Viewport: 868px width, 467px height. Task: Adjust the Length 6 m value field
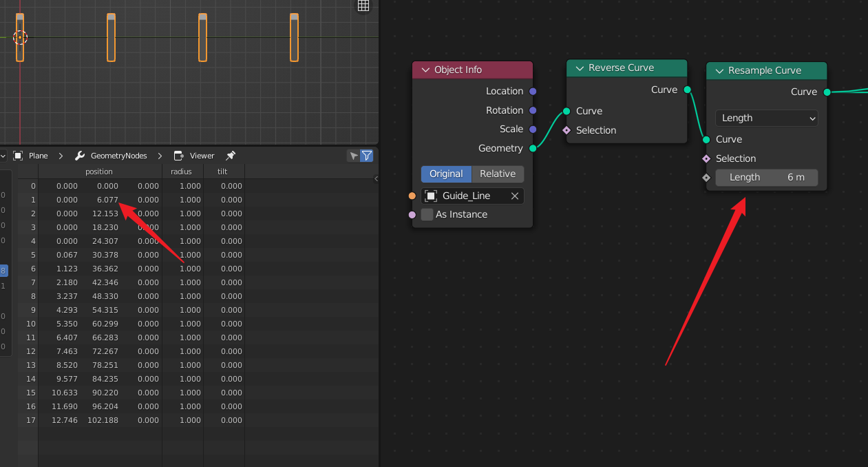click(x=767, y=178)
